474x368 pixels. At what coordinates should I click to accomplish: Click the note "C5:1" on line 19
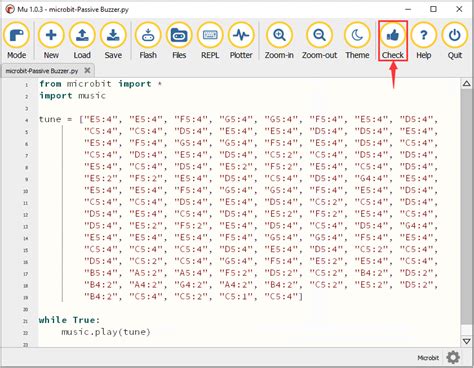tap(236, 296)
